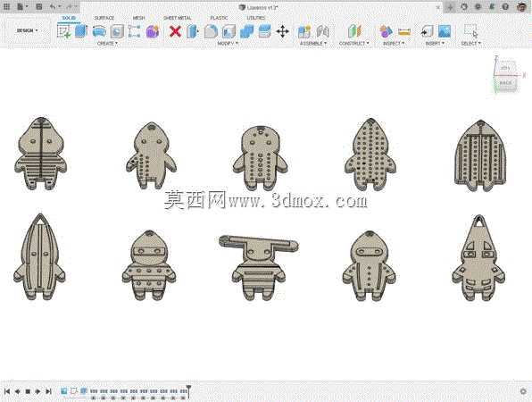This screenshot has width=532, height=402.
Task: Click the Insert Derive tool
Action: coord(427,31)
